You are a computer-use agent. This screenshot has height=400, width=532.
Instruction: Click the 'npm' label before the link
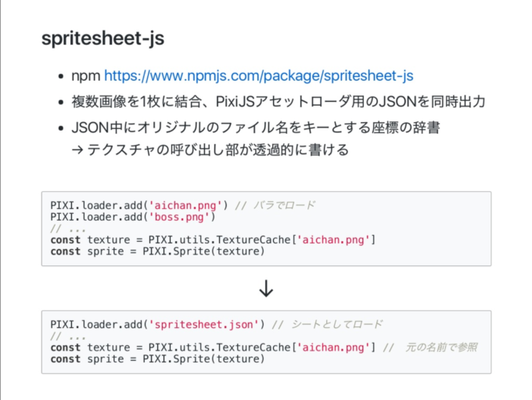(85, 76)
